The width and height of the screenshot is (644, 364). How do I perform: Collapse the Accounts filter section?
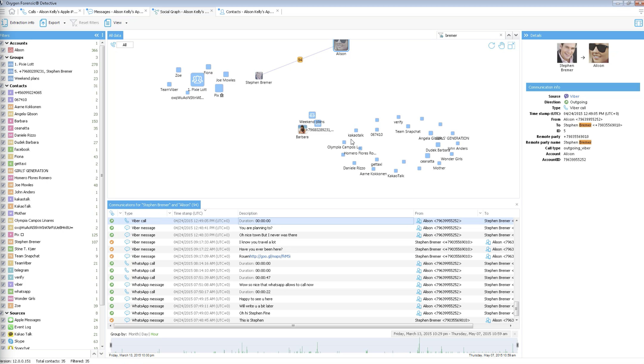pyautogui.click(x=7, y=43)
